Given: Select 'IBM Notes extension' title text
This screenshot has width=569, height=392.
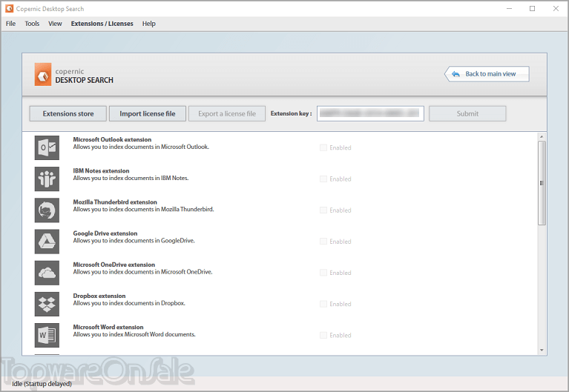Looking at the screenshot, I should click(101, 170).
